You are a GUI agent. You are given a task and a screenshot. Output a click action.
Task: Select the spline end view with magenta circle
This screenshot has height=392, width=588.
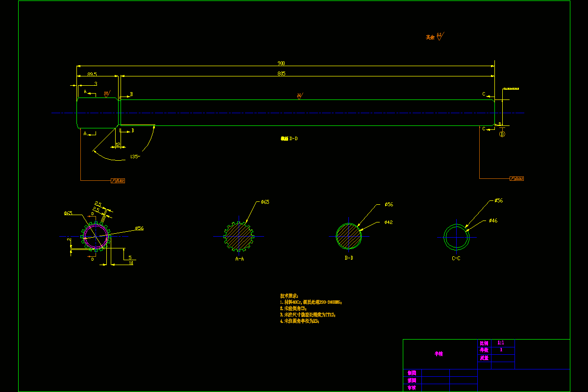point(96,237)
